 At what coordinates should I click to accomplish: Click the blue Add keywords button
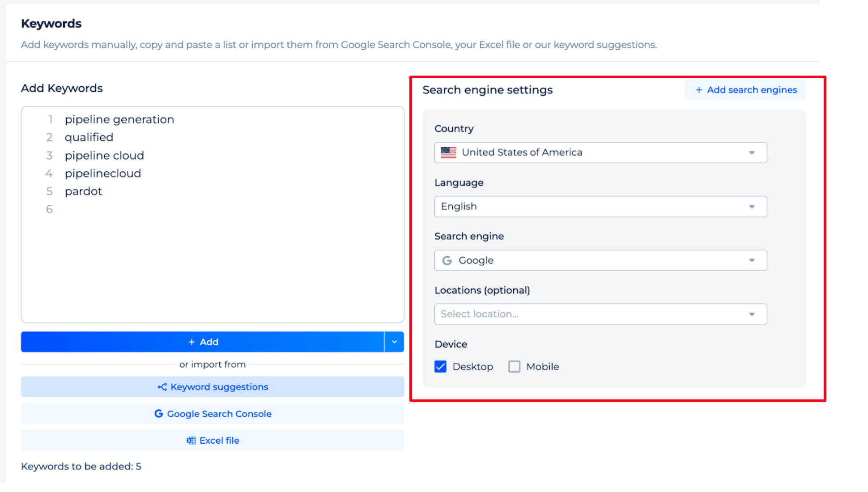202,341
